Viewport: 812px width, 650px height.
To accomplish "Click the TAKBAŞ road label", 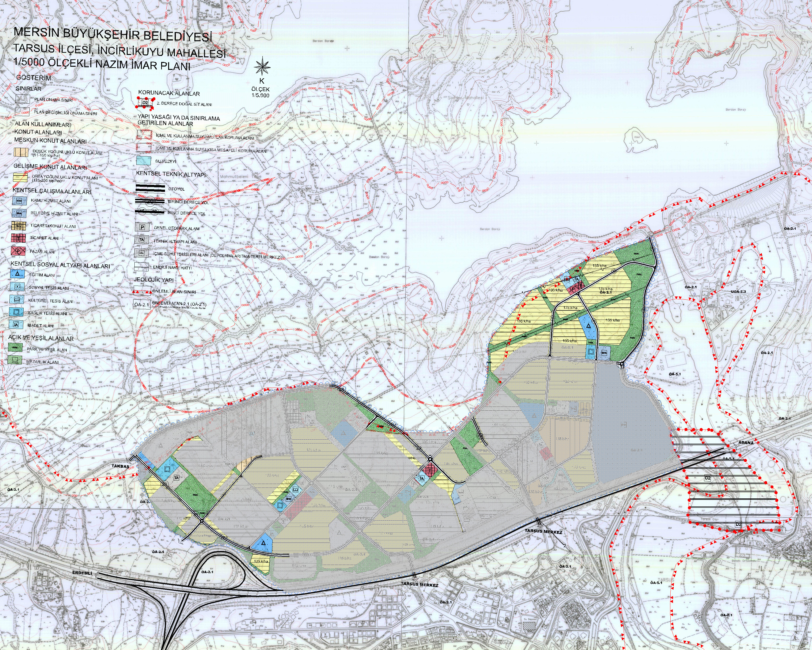I will (120, 466).
